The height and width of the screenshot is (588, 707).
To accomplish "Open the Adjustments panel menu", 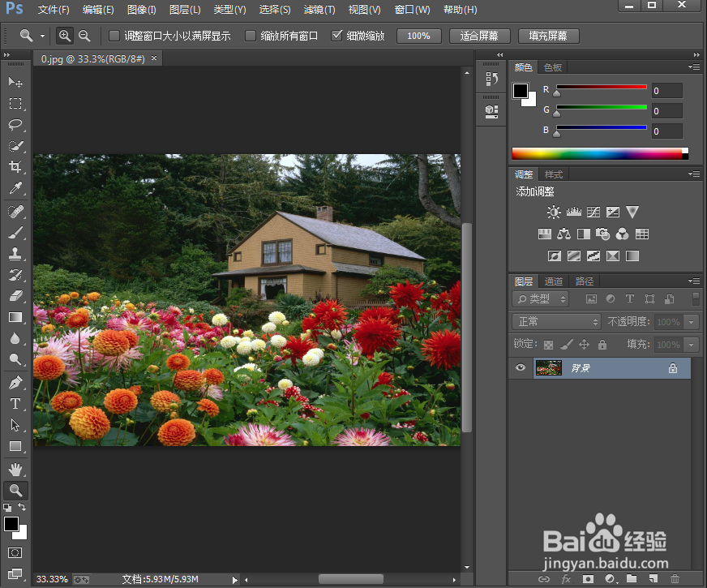I will click(x=694, y=174).
